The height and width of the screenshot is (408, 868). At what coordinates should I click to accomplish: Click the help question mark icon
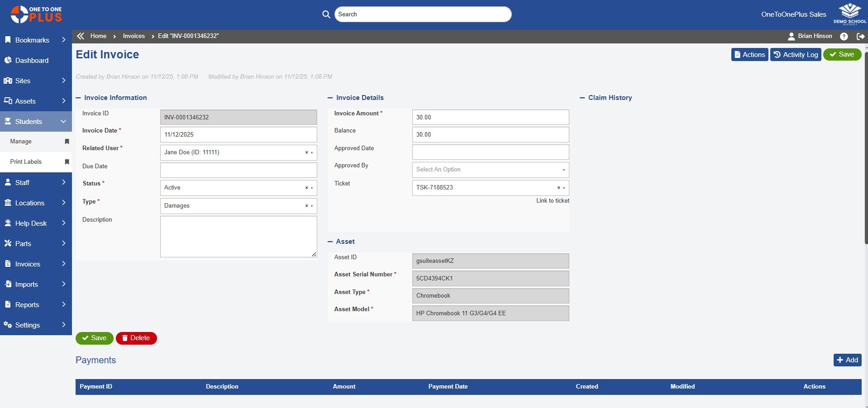[x=844, y=37]
